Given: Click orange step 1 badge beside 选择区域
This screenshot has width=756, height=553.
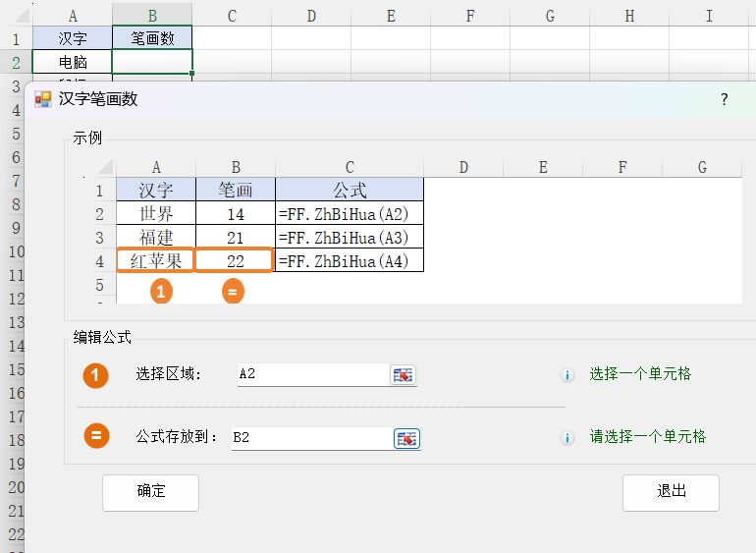Looking at the screenshot, I should point(96,375).
